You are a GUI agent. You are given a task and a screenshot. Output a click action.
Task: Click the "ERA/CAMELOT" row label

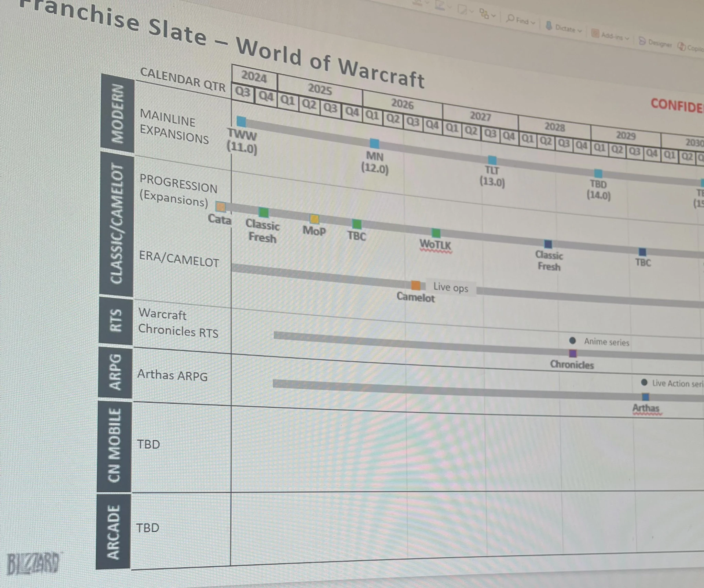click(179, 259)
